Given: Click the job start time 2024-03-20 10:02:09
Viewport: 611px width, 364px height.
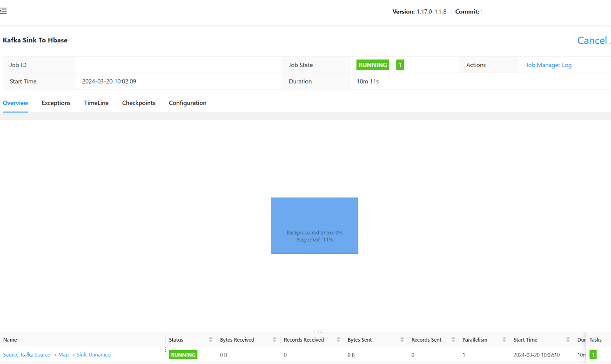Looking at the screenshot, I should click(109, 81).
